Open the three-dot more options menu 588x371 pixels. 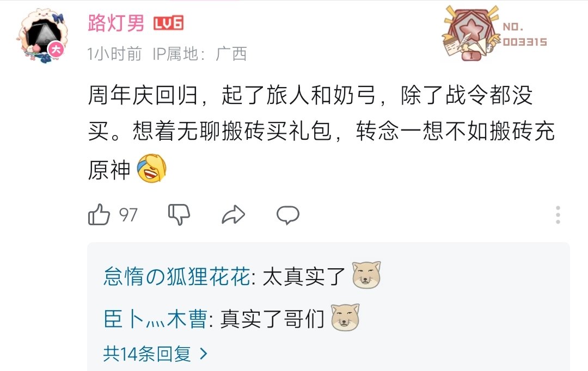(x=558, y=215)
